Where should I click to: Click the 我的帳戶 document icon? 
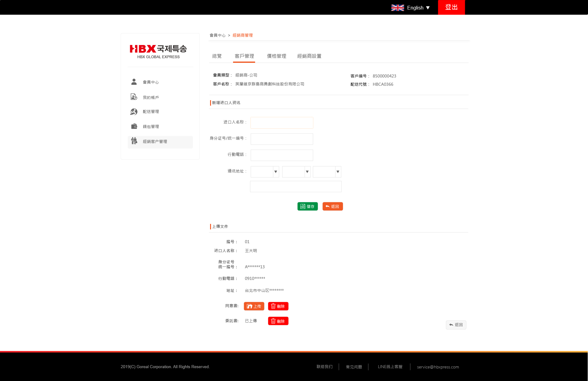pos(134,97)
